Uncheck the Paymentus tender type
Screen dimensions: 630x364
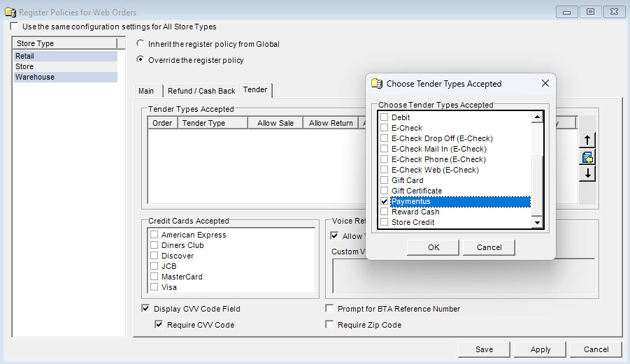(384, 201)
